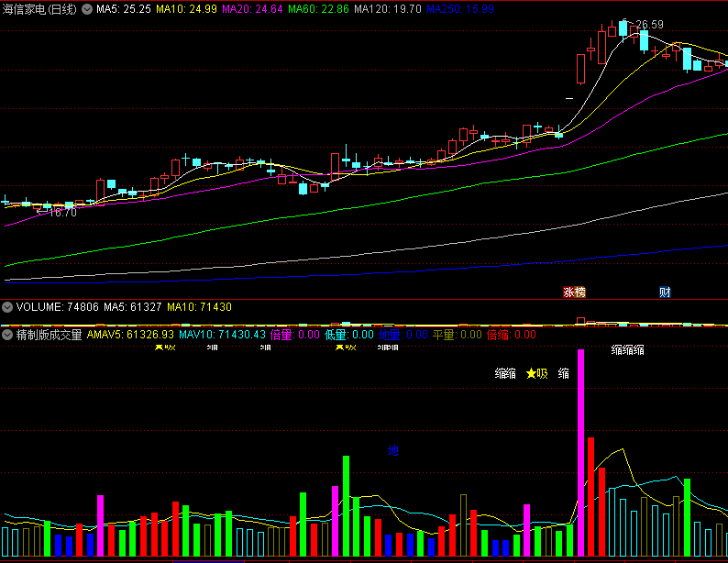The height and width of the screenshot is (563, 728).
Task: Expand the 海信家电 main chart indicator dropdown
Action: pyautogui.click(x=87, y=9)
